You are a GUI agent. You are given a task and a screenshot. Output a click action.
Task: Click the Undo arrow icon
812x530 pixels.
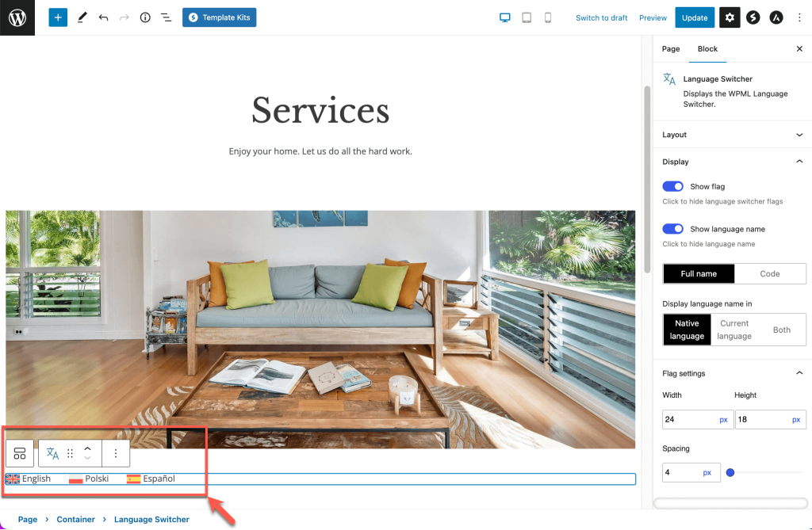[104, 17]
